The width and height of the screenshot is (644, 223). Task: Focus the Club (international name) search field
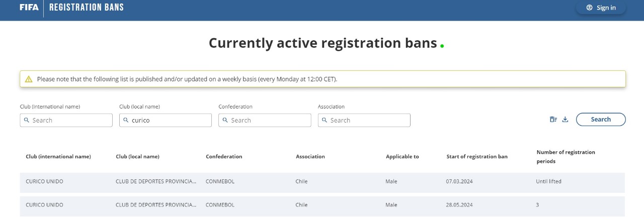[x=66, y=121]
